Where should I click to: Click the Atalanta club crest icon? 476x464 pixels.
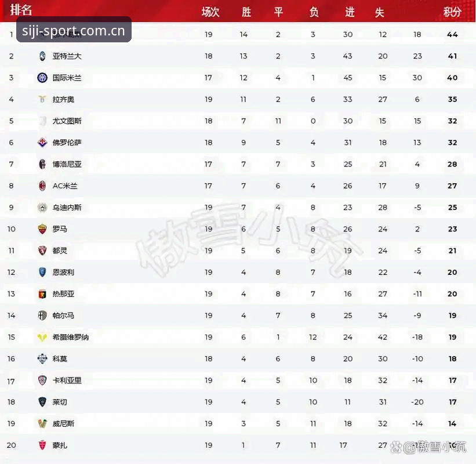[42, 56]
